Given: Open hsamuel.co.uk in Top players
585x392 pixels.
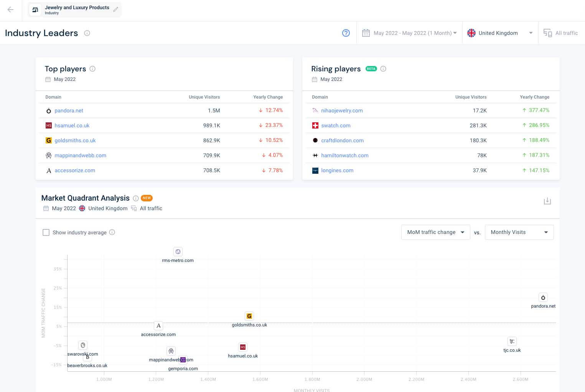Looking at the screenshot, I should [x=72, y=125].
